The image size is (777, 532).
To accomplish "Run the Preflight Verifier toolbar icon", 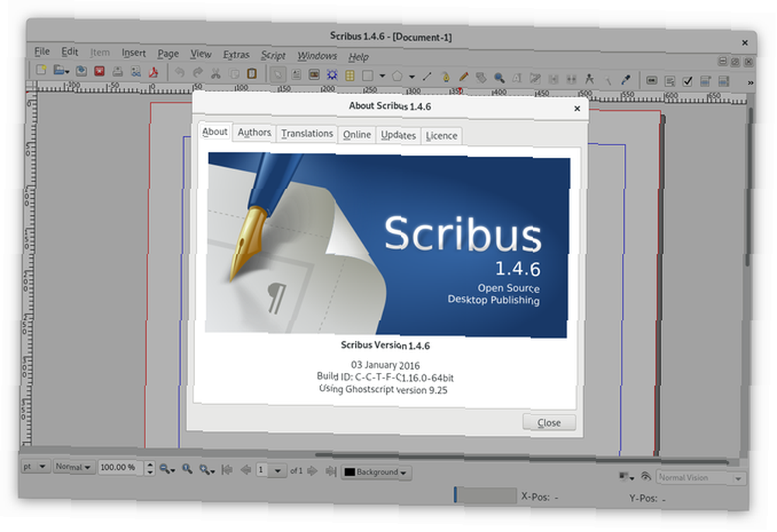I will click(136, 71).
